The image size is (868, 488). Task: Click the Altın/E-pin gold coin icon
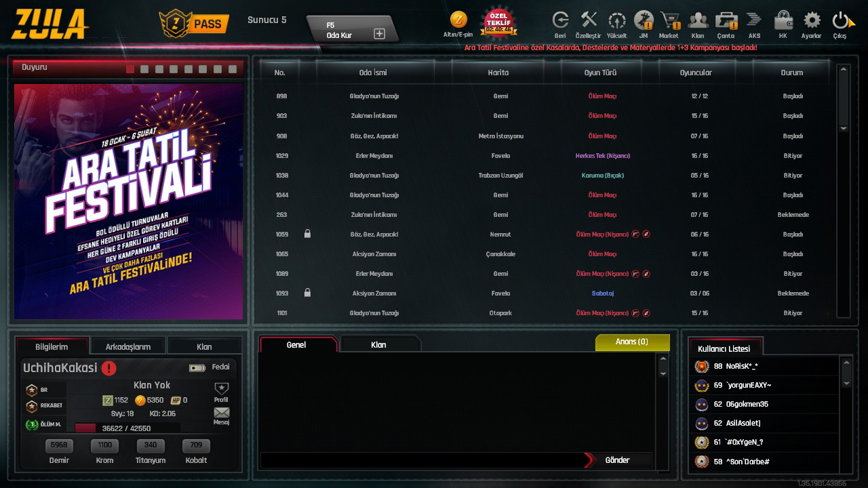[458, 20]
